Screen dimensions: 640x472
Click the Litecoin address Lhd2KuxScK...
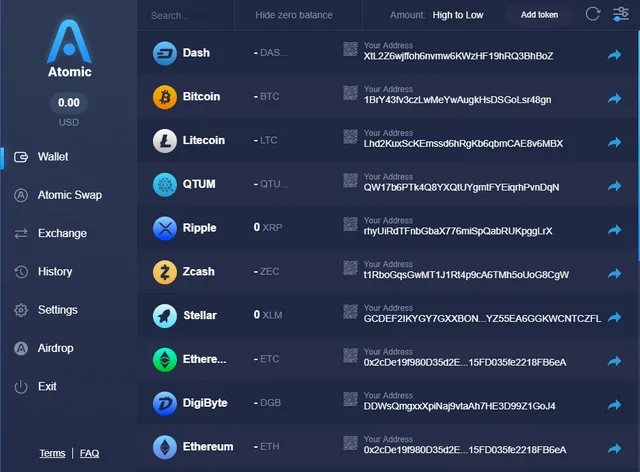(x=463, y=144)
